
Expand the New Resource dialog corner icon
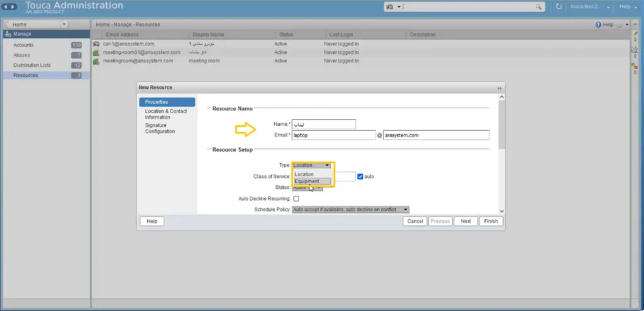[x=499, y=88]
